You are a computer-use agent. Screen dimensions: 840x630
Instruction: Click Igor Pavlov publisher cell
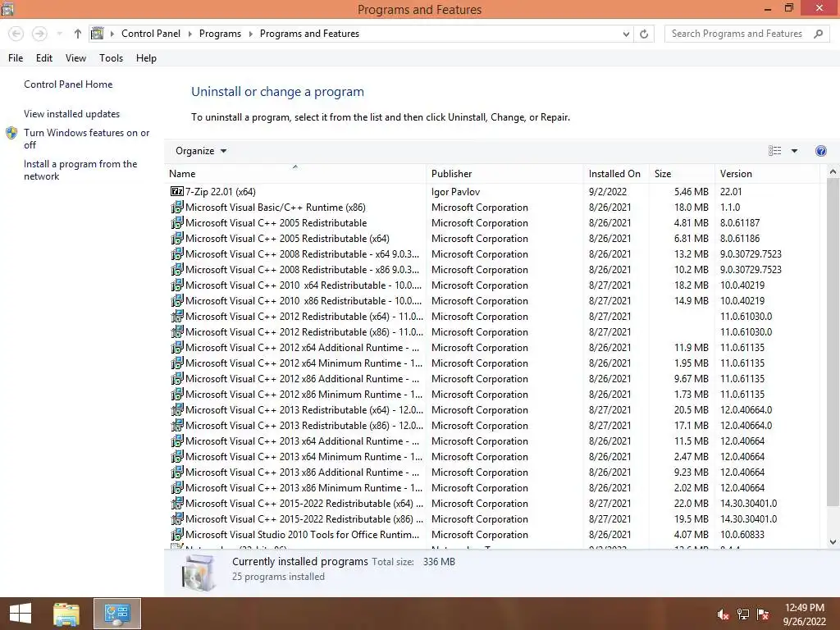coord(455,191)
